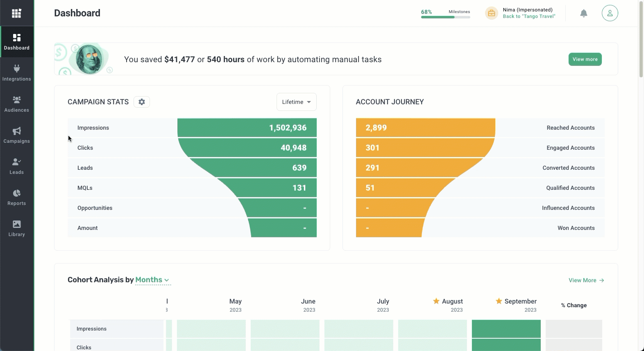Viewport: 644px width, 351px height.
Task: Click the Milestones progress bar
Action: [x=445, y=17]
